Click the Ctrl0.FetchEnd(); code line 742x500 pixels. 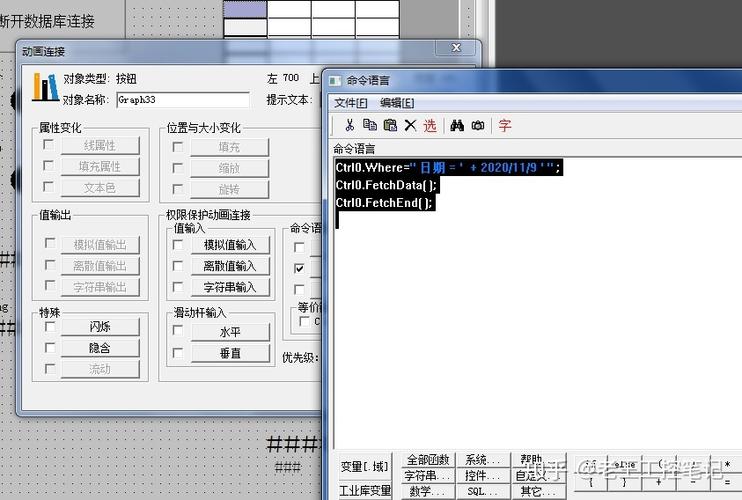pos(384,203)
